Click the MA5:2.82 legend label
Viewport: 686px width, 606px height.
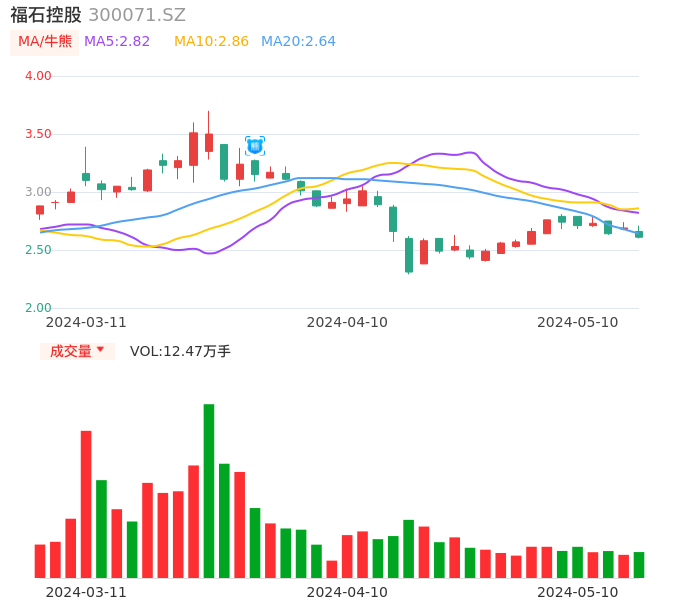click(117, 42)
